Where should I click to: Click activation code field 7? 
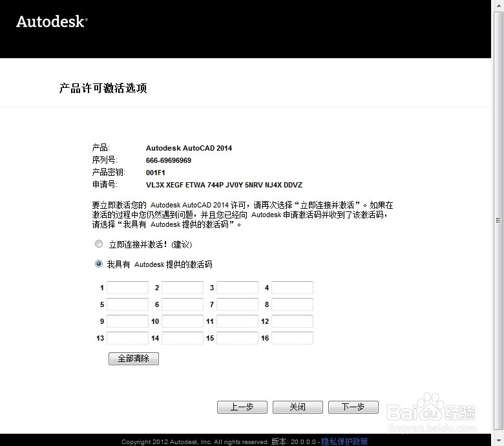tap(238, 304)
